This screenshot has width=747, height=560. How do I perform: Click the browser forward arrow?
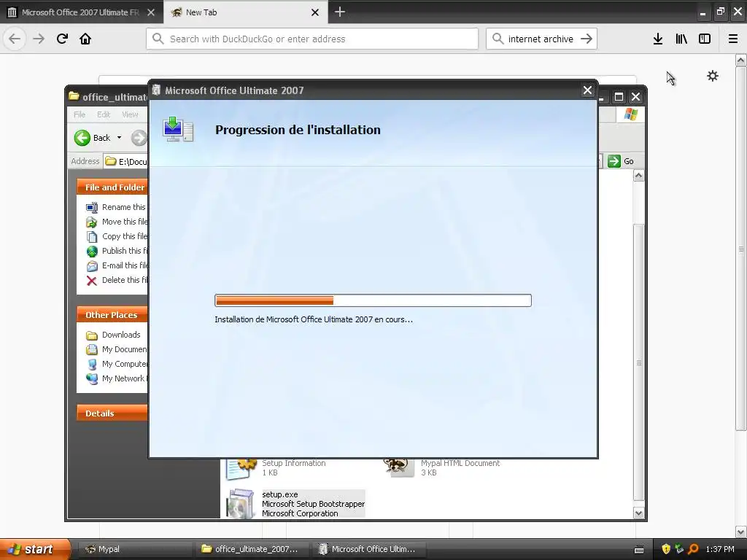[x=39, y=39]
